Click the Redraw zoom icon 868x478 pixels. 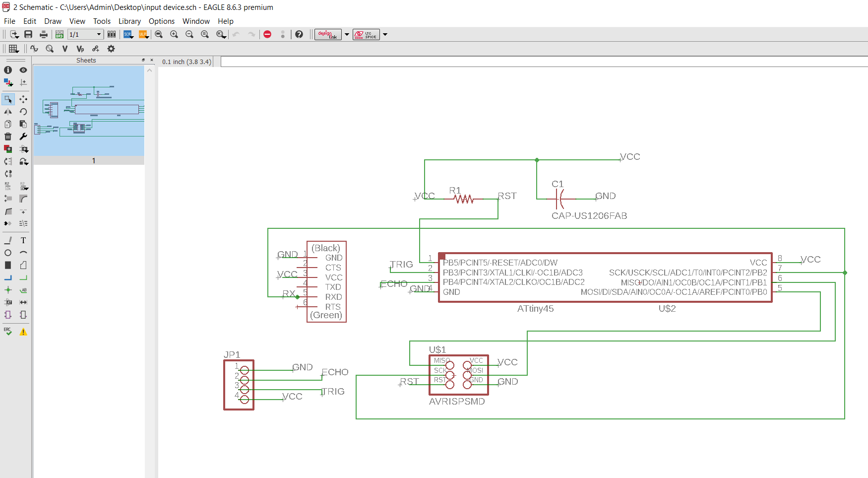205,34
